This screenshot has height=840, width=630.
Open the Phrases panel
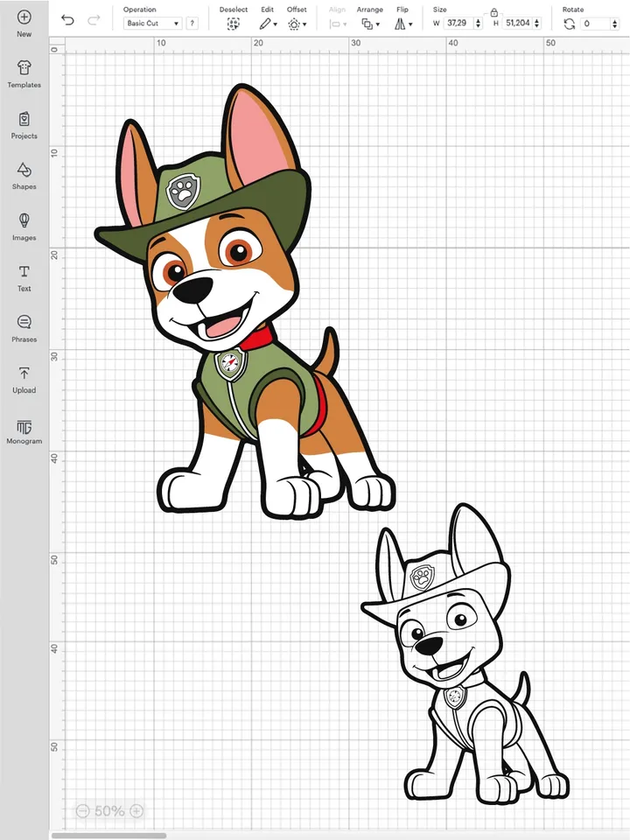[x=24, y=328]
